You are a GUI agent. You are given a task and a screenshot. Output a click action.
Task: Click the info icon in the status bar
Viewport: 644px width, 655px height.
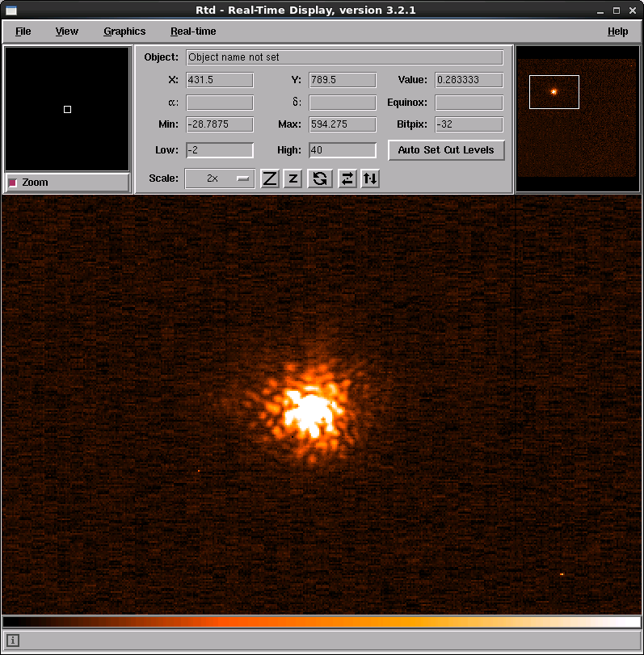(13, 640)
